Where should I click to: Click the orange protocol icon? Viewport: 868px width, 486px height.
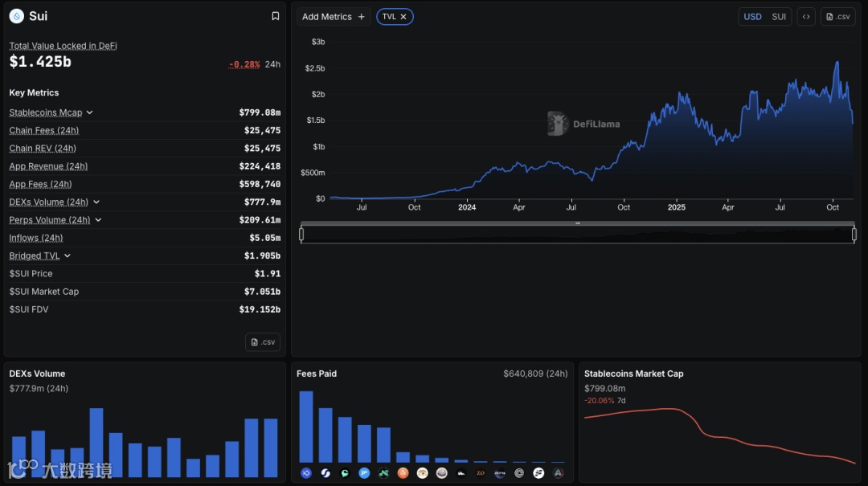(403, 472)
